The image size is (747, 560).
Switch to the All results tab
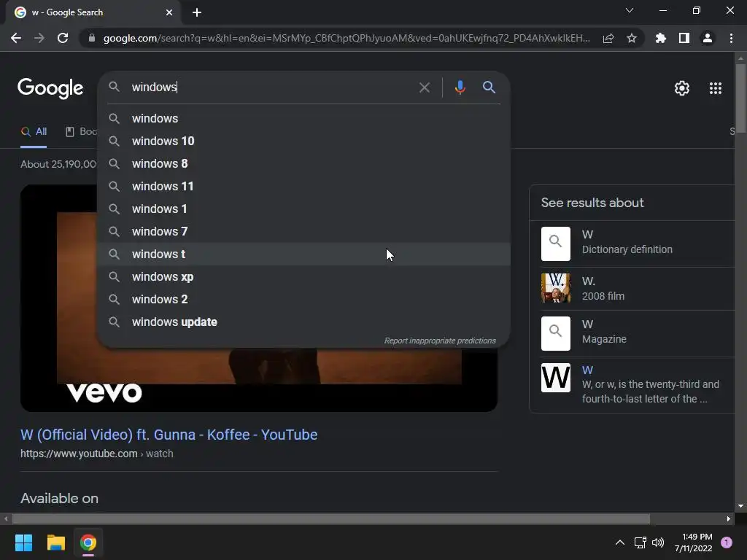[34, 132]
